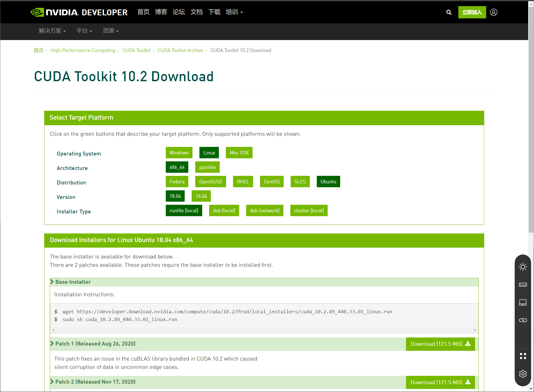Image resolution: width=534 pixels, height=392 pixels.
Task: Open the settings gear in the floating sidebar
Action: click(523, 374)
